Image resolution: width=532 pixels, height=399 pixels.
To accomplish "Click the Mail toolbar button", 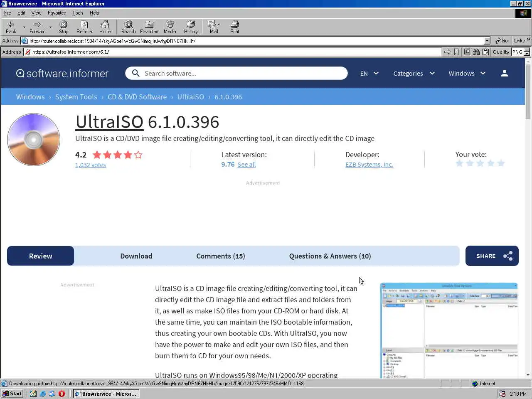I will point(213,27).
